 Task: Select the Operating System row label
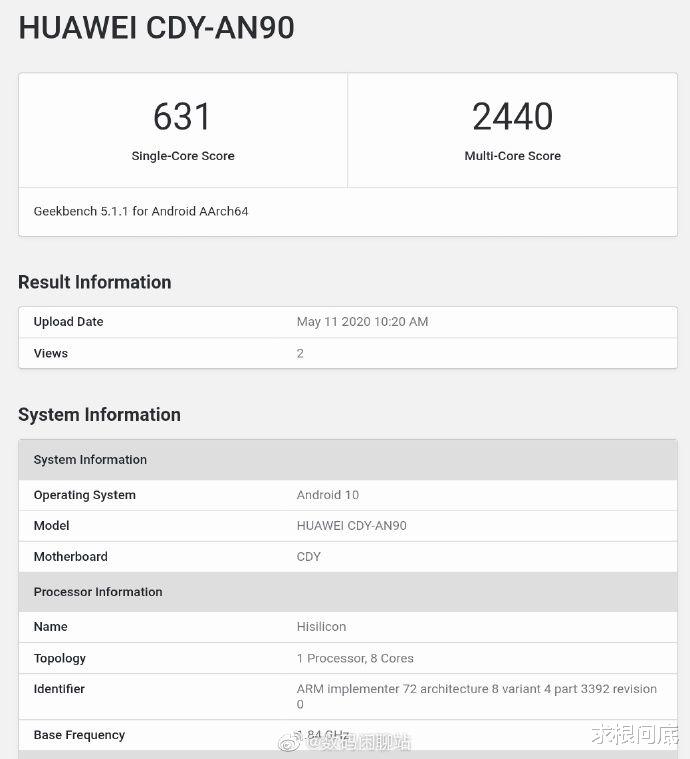click(x=85, y=495)
